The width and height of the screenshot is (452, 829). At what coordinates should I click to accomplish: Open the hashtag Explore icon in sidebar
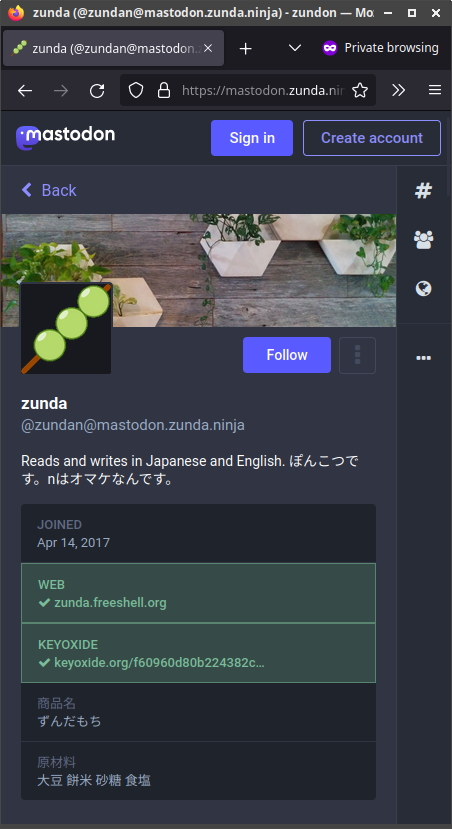(423, 190)
